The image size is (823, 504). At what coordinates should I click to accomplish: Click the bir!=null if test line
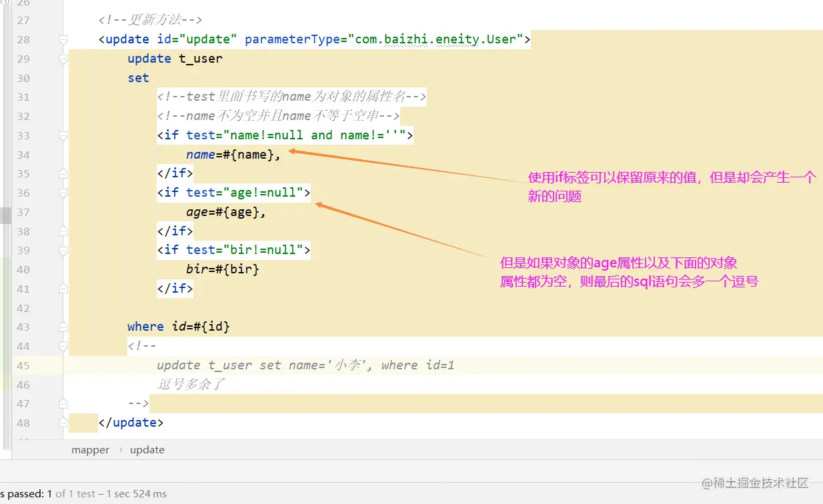click(234, 250)
